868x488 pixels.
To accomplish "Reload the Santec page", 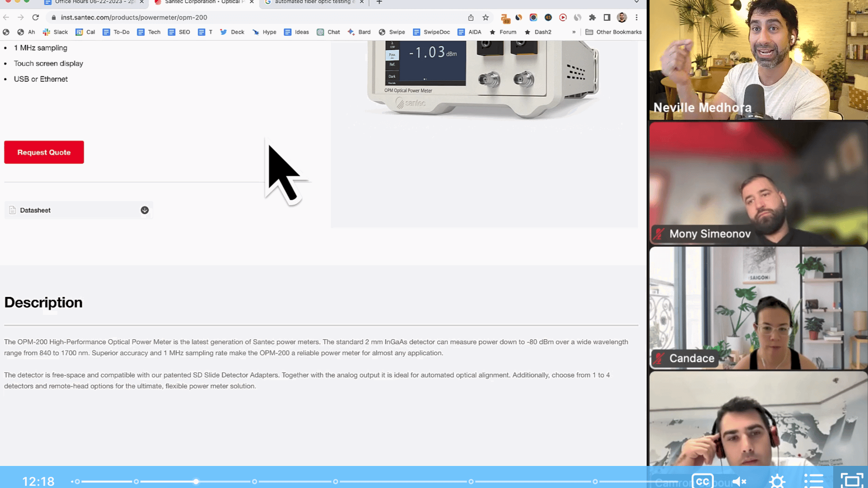I will tap(36, 17).
